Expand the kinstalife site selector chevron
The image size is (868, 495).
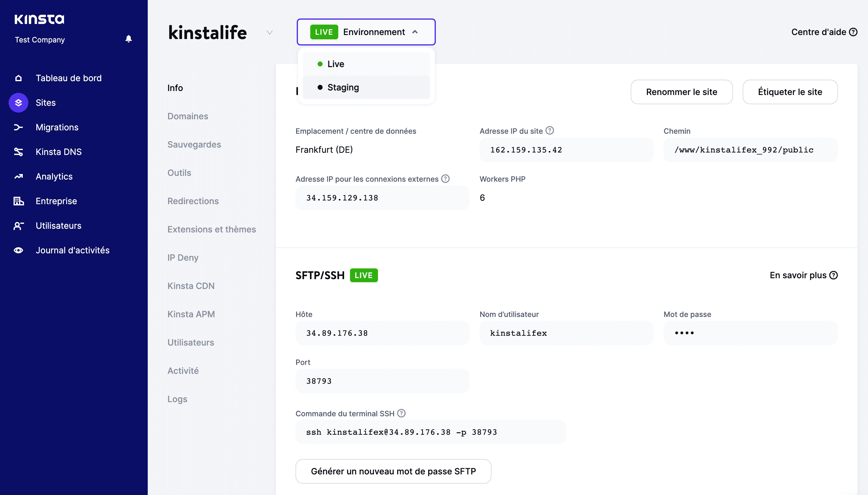point(269,32)
